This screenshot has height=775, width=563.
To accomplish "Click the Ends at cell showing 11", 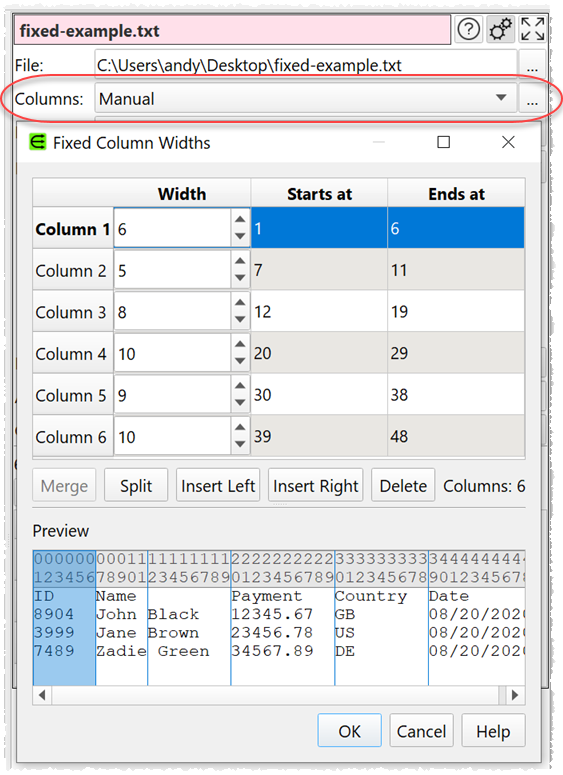I will (x=456, y=270).
